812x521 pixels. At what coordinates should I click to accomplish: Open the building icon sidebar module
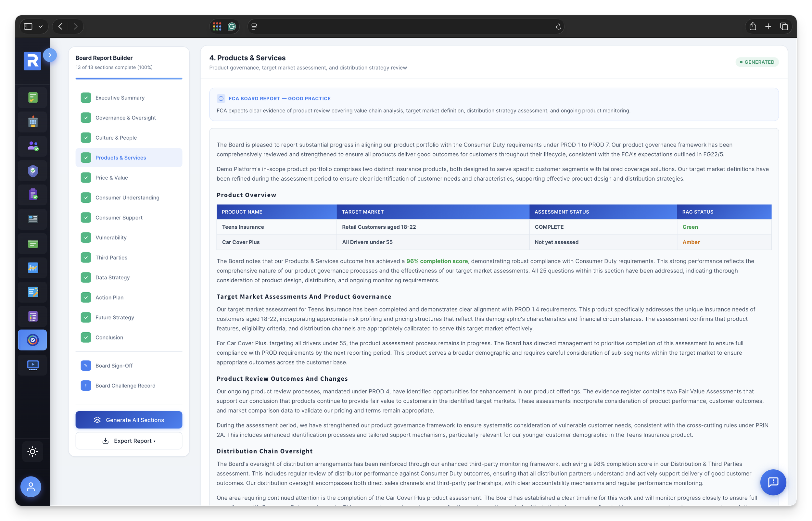pos(33,122)
